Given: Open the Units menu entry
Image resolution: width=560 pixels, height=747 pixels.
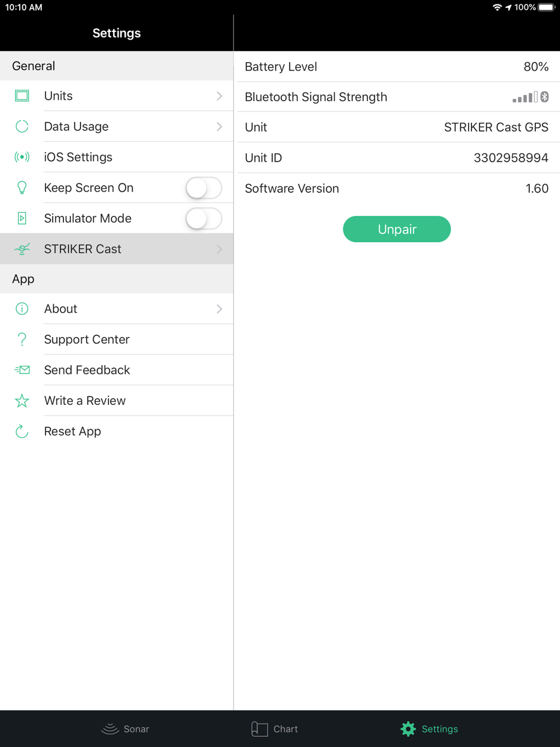Looking at the screenshot, I should [x=116, y=96].
